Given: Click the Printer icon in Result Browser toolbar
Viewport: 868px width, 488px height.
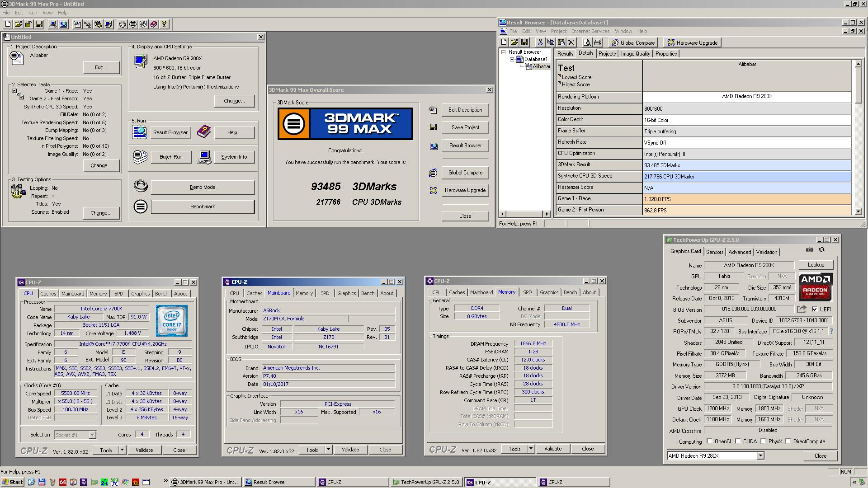Looking at the screenshot, I should coord(597,42).
